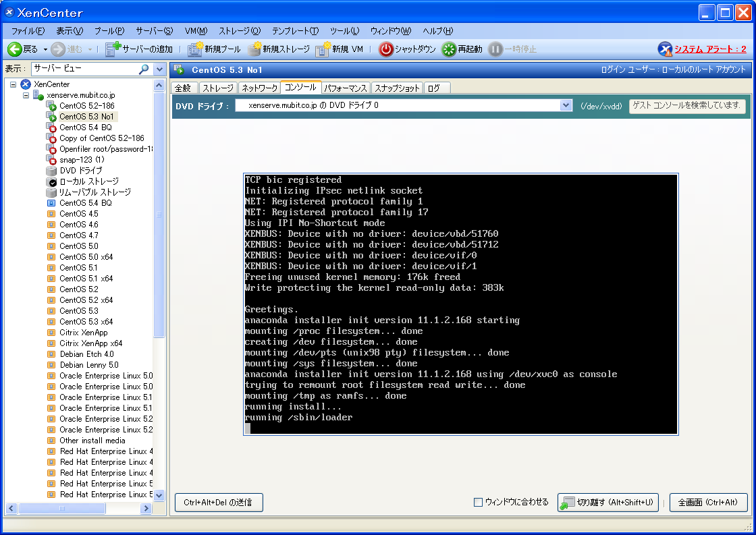Select the CentOS 5.3 x64 template

click(x=86, y=322)
